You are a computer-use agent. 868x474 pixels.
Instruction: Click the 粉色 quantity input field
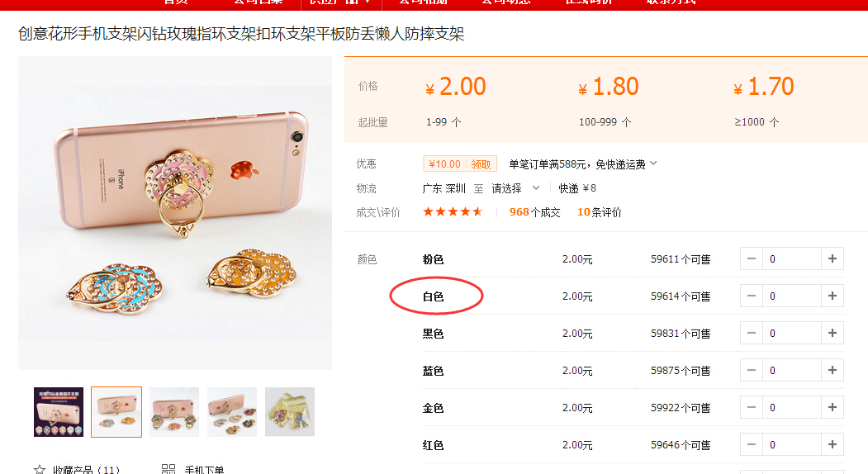[792, 258]
